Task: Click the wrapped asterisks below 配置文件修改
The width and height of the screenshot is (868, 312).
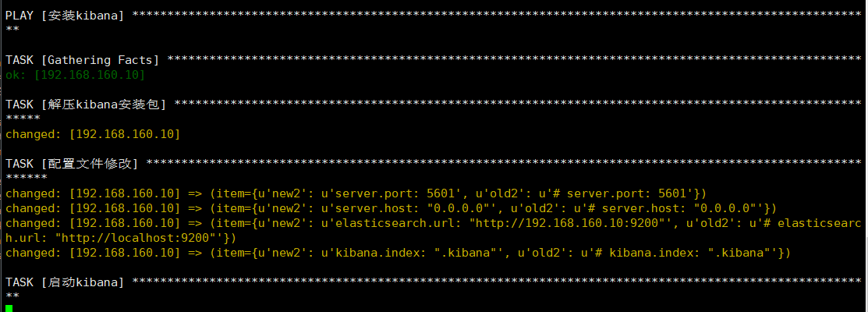Action: (x=27, y=178)
